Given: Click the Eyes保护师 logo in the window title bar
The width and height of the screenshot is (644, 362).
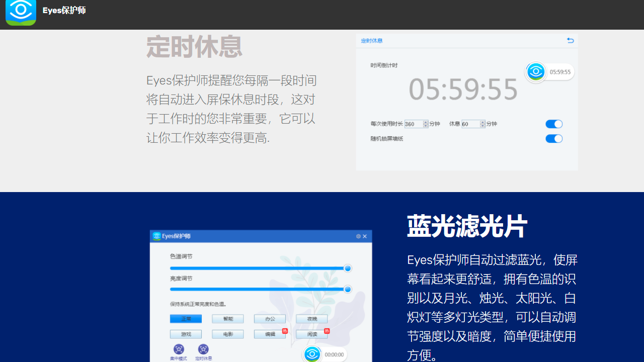Looking at the screenshot, I should point(156,235).
